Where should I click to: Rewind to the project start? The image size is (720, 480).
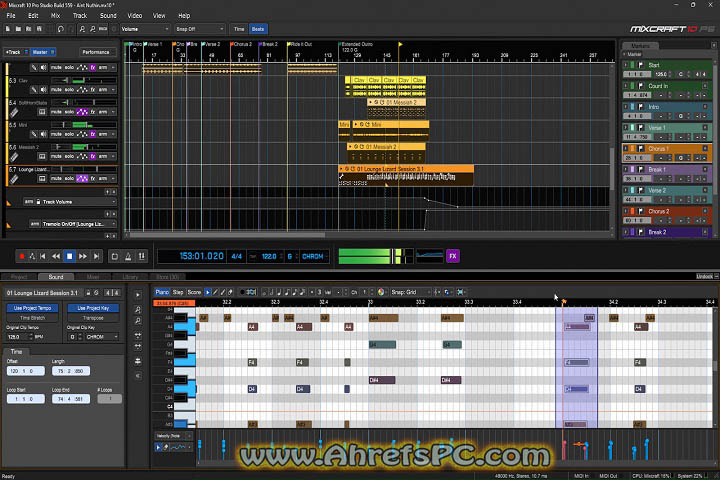coord(43,256)
